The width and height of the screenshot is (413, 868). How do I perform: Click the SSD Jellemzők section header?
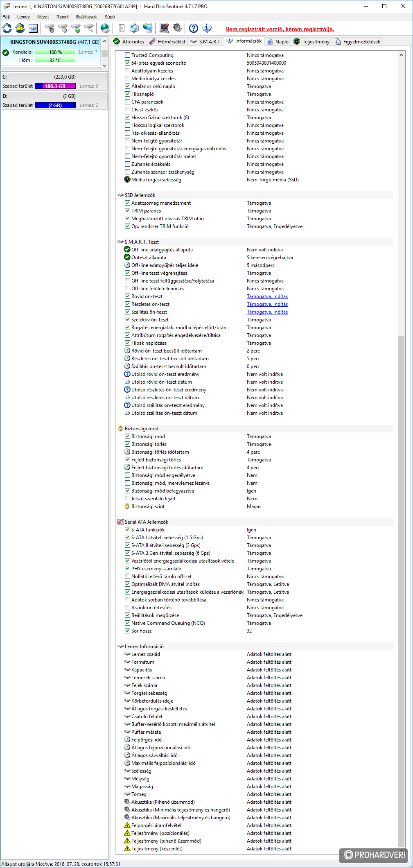(x=255, y=195)
